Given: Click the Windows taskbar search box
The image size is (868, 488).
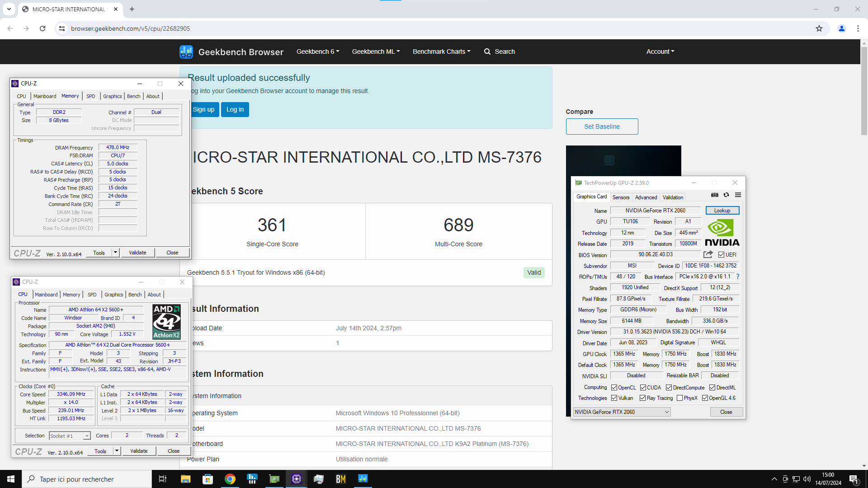Looking at the screenshot, I should coord(87,479).
